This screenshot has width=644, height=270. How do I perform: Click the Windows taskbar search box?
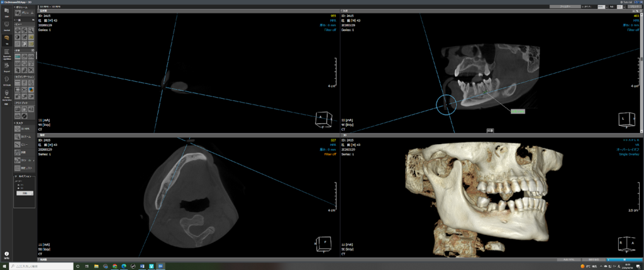coord(41,266)
